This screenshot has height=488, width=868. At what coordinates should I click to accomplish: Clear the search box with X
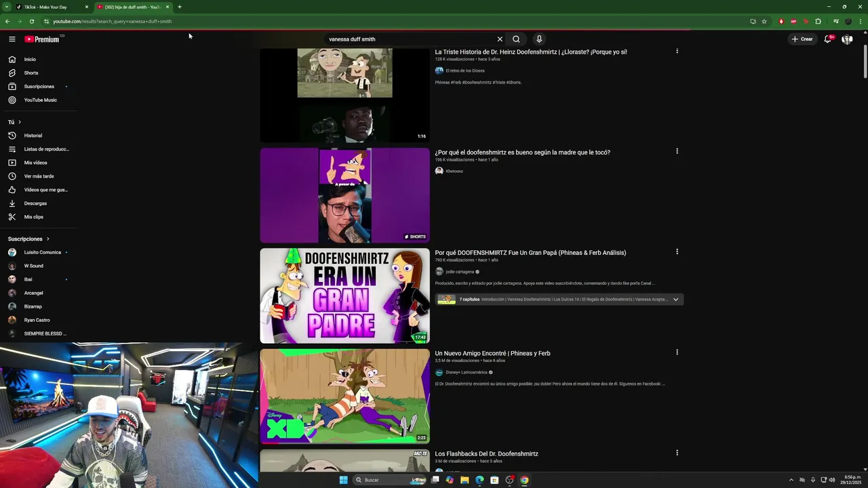[500, 39]
